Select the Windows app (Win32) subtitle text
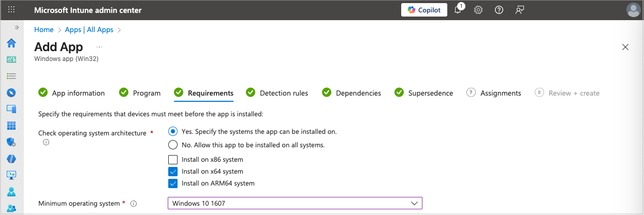 66,59
